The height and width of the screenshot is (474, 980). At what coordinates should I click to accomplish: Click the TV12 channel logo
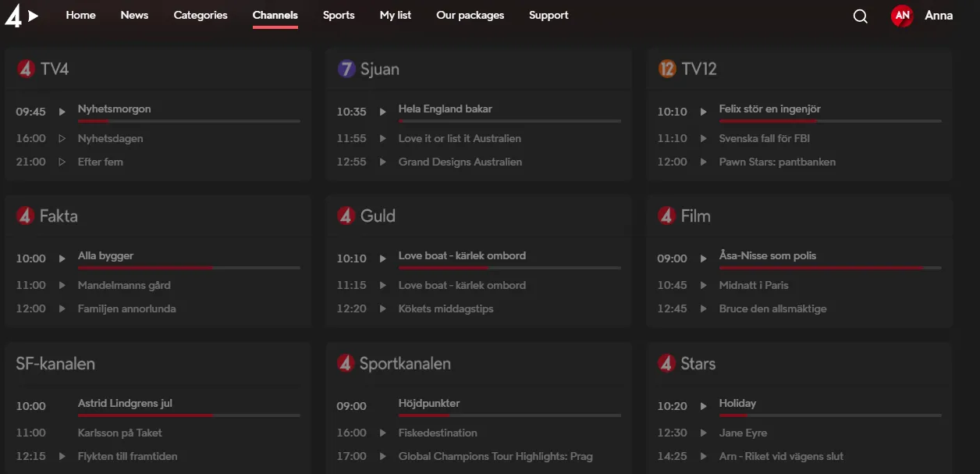pos(666,69)
